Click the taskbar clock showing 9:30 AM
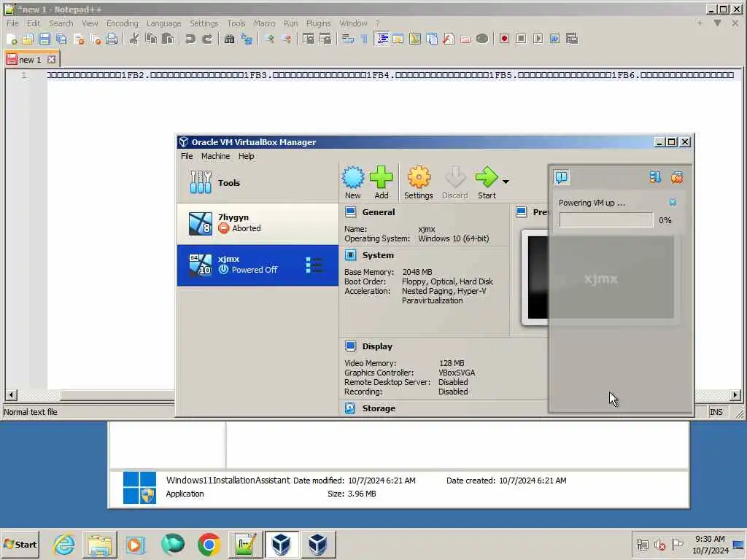 711,544
